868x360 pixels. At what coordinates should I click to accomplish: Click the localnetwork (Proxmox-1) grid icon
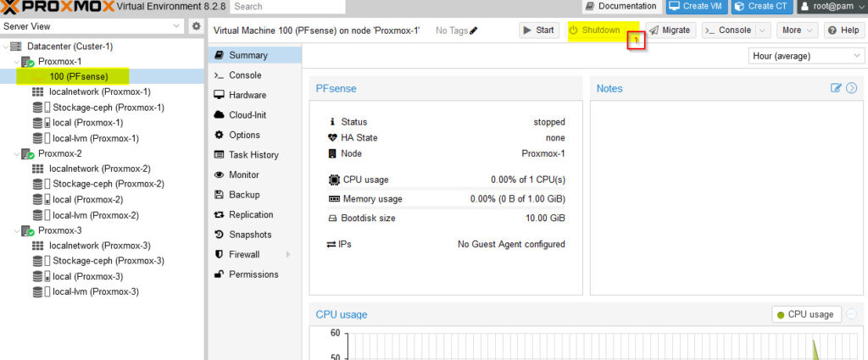pyautogui.click(x=37, y=91)
